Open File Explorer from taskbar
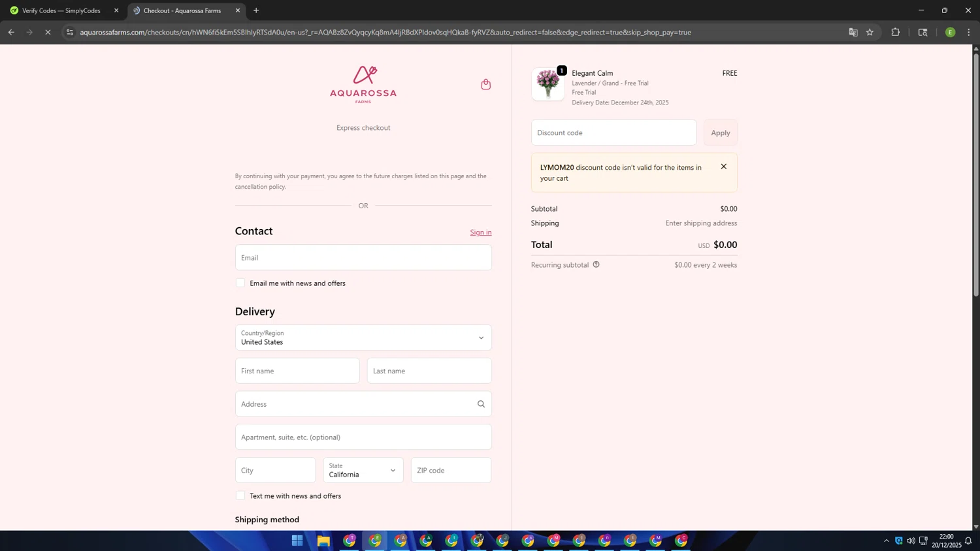The width and height of the screenshot is (980, 551). tap(323, 541)
